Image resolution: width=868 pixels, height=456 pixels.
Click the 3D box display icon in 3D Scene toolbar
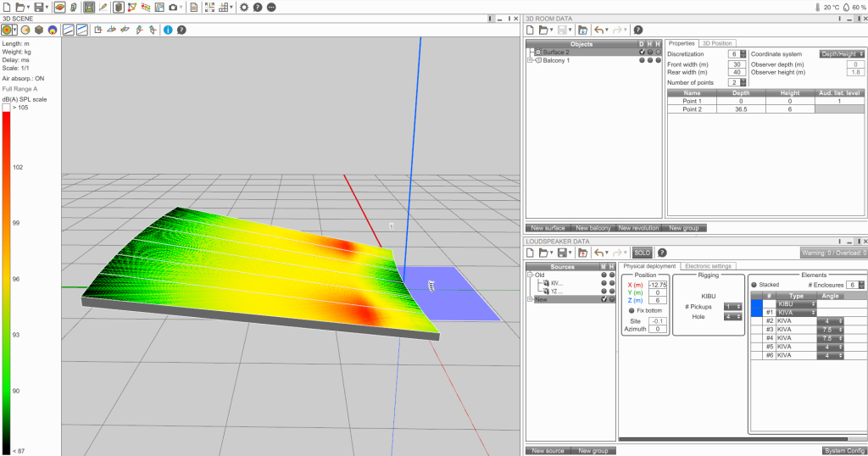pos(39,30)
